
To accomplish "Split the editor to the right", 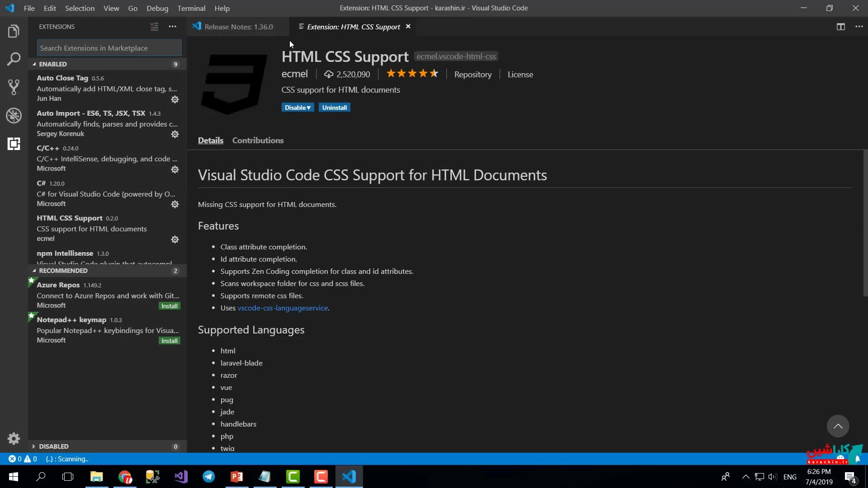I will [840, 27].
